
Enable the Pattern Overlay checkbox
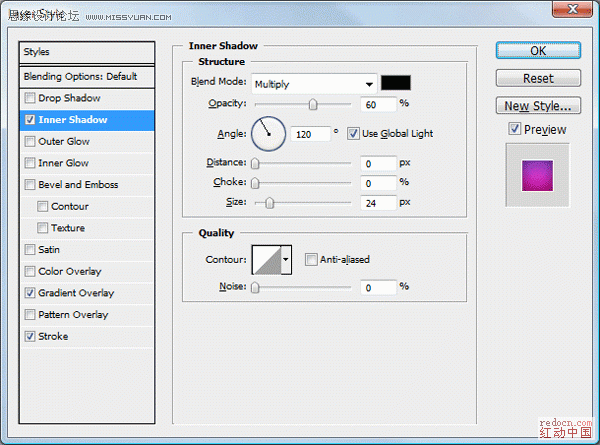click(x=30, y=315)
